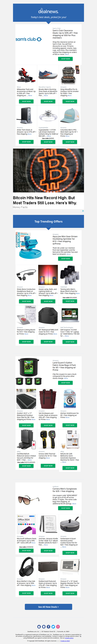This screenshot has width=97, height=644.
Task: Click Shop Now under Dell Inspiron laptop
Action: (x=70, y=341)
